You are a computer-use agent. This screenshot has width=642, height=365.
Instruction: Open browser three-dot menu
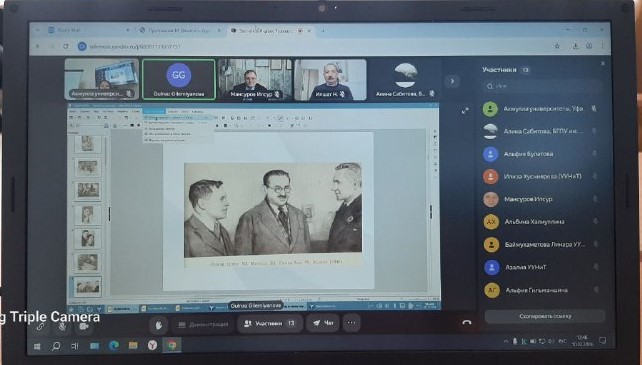point(603,46)
